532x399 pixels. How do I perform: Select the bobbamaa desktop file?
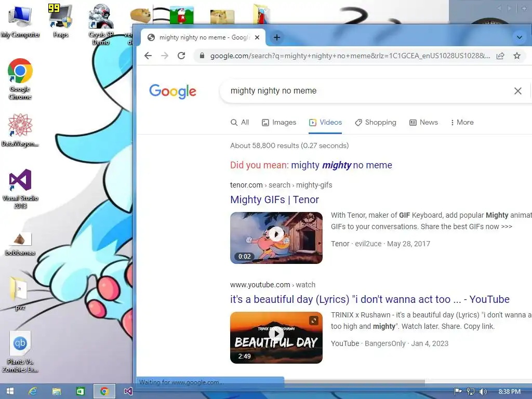20,244
